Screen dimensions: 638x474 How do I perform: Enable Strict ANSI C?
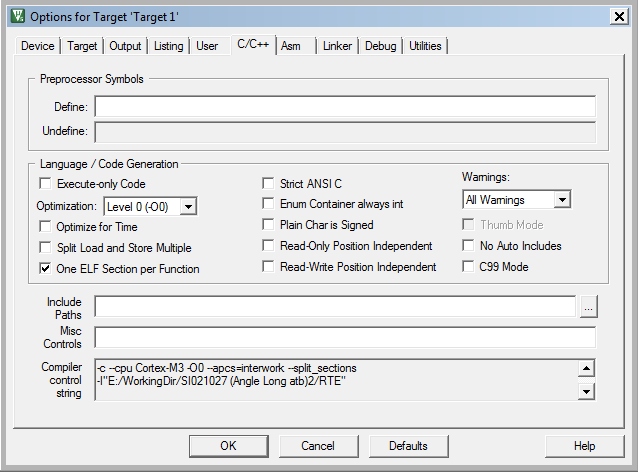pyautogui.click(x=268, y=183)
